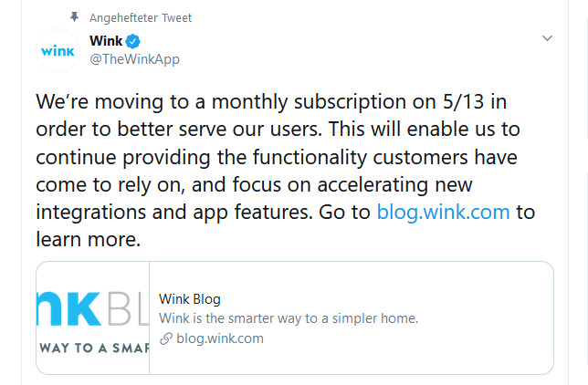The image size is (588, 385).
Task: Click the gray blog.wink.com URL in the card
Action: [220, 338]
